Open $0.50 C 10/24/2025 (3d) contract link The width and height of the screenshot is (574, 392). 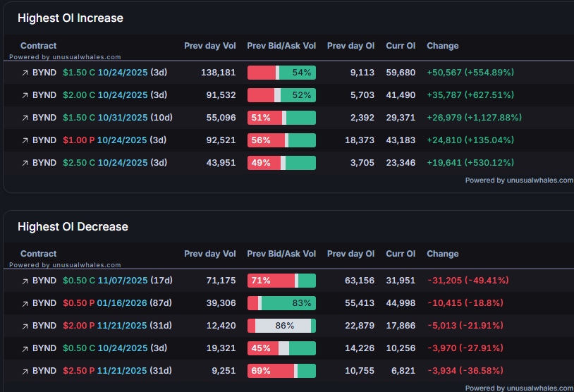[115, 348]
